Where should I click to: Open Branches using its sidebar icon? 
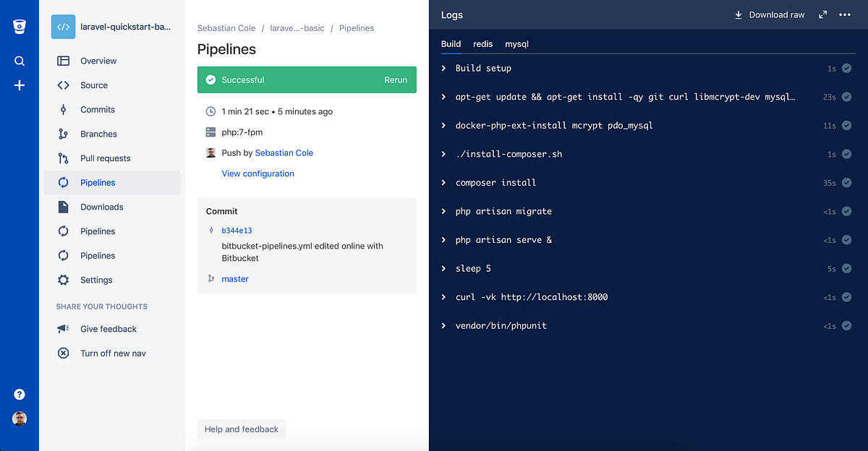point(63,134)
